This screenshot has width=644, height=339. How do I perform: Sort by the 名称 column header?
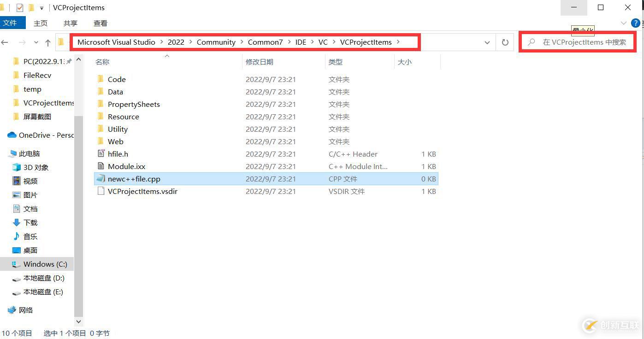[102, 62]
